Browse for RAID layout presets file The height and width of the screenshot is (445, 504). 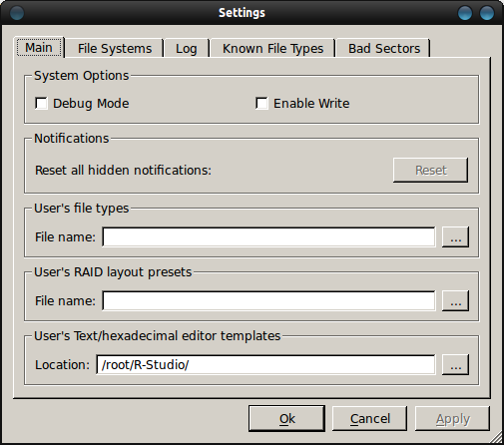pos(455,301)
